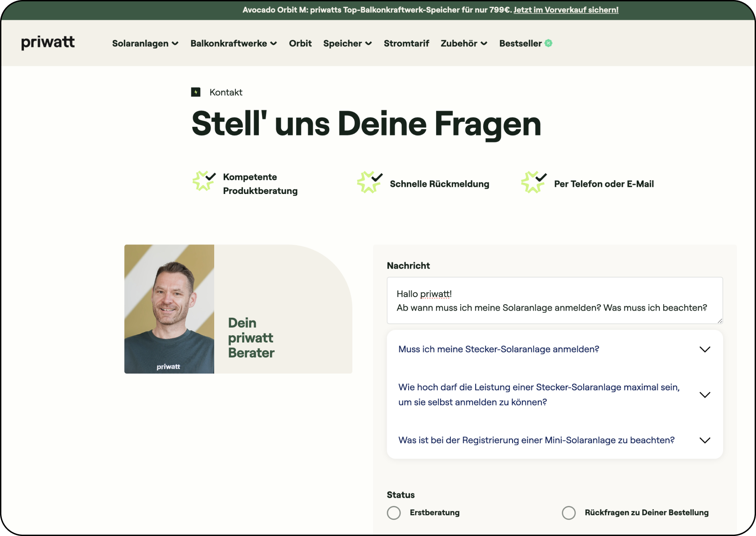Click star checkmark icon beside Per Telefon oder E-Mail
Image resolution: width=756 pixels, height=536 pixels.
tap(534, 182)
